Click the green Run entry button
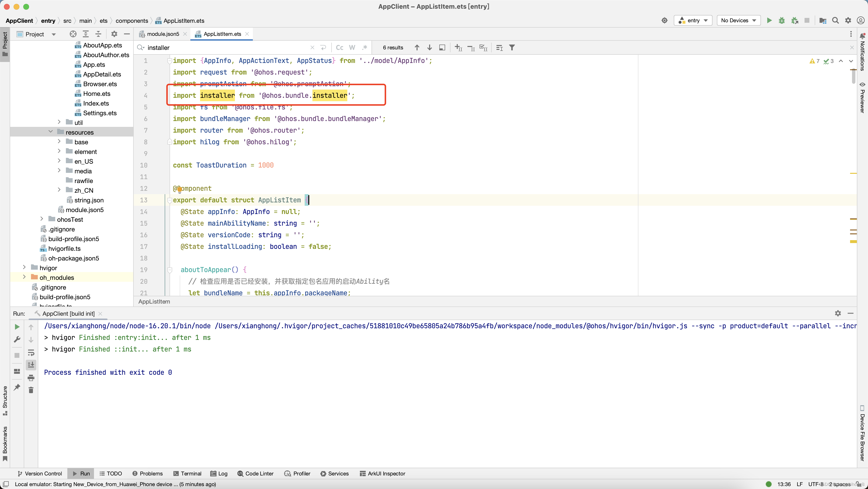 (769, 21)
